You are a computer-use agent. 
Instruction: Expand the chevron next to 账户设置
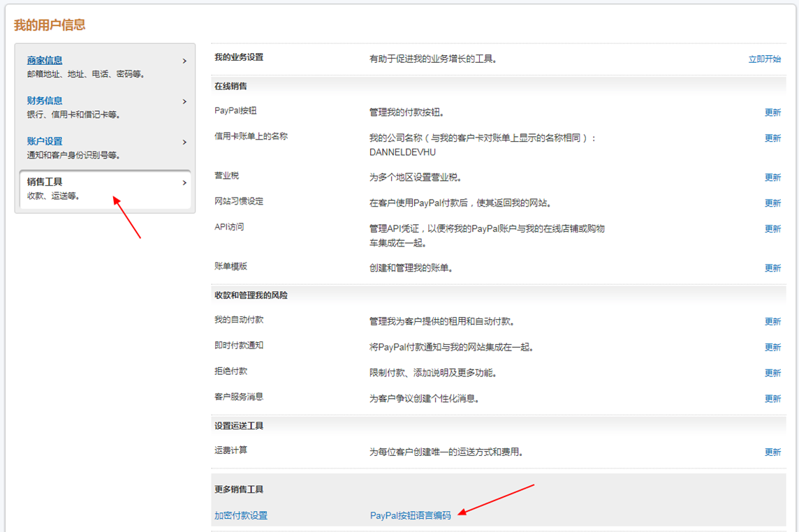(x=184, y=142)
